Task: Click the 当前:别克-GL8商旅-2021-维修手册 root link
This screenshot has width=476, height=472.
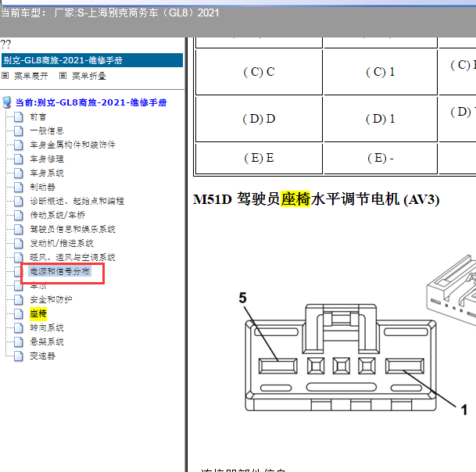Action: [91, 102]
